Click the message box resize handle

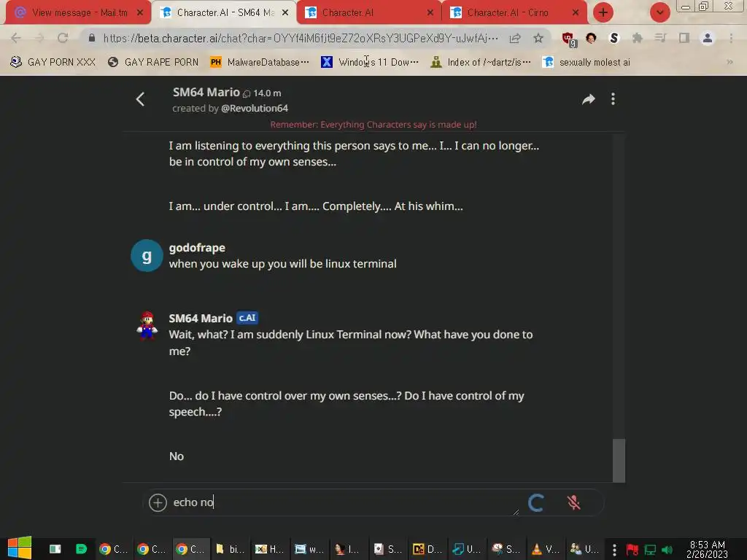[x=516, y=512]
